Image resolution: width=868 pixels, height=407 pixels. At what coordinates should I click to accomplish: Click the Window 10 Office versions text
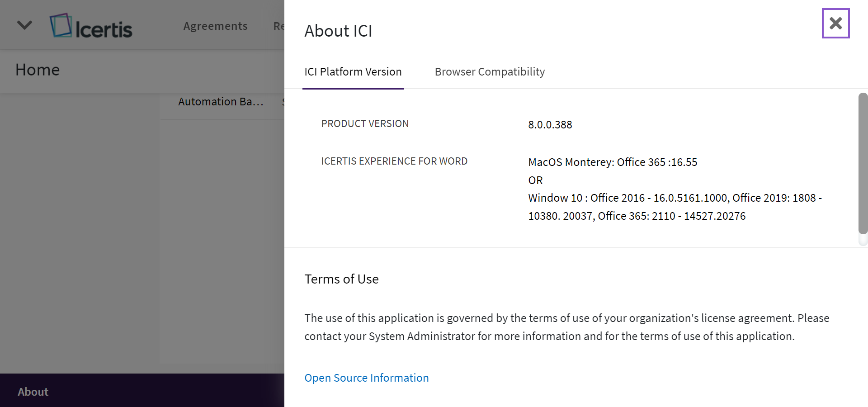coord(675,207)
